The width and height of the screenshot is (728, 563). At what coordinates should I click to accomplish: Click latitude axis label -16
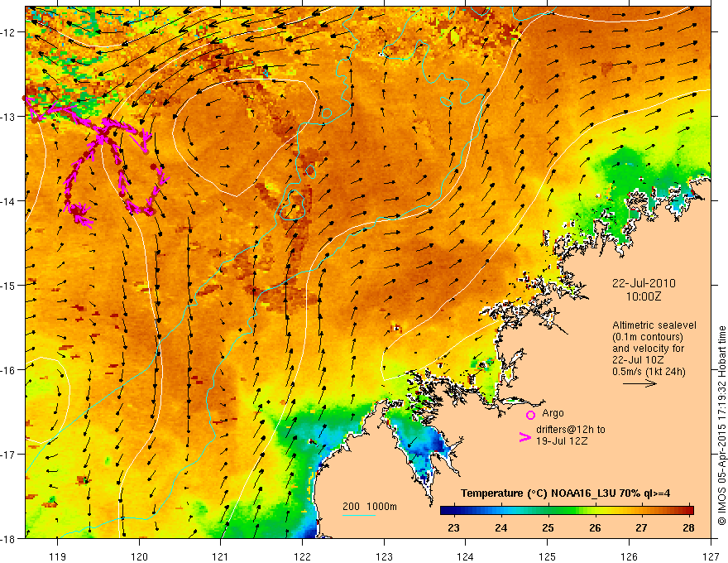pyautogui.click(x=8, y=370)
